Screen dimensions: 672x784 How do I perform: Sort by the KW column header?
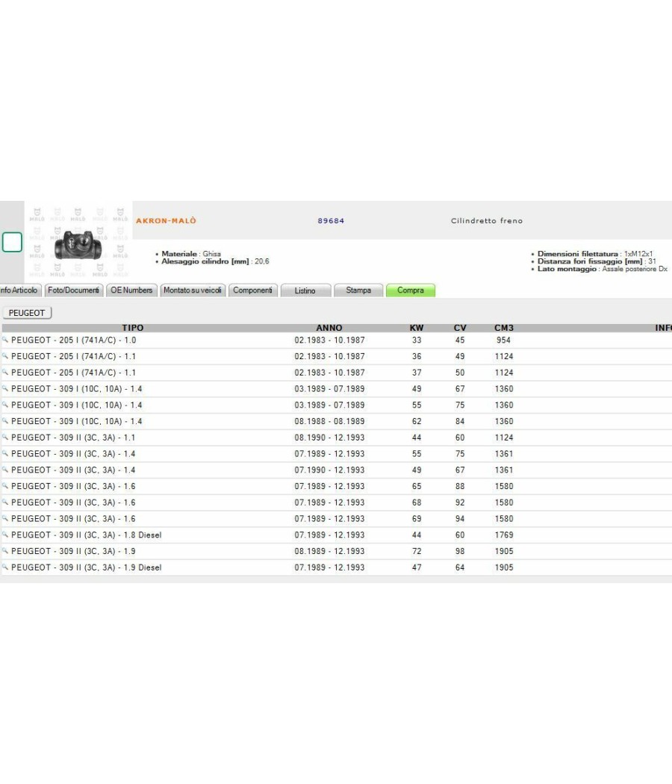tap(417, 328)
